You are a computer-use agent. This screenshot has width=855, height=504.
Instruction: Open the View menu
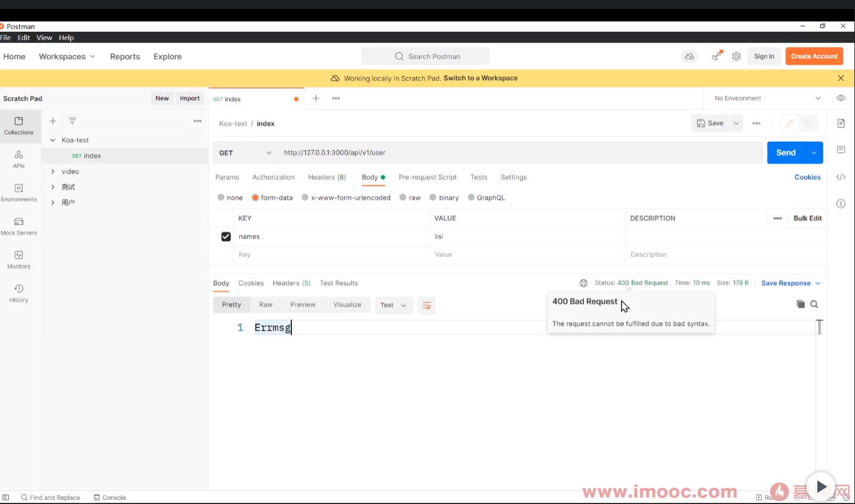pos(44,38)
